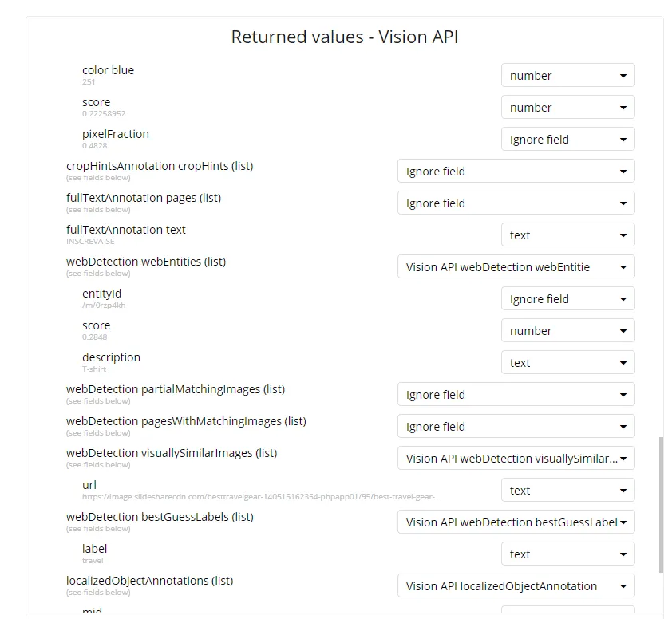The width and height of the screenshot is (672, 619).
Task: Open the label field type dropdown
Action: pos(567,554)
